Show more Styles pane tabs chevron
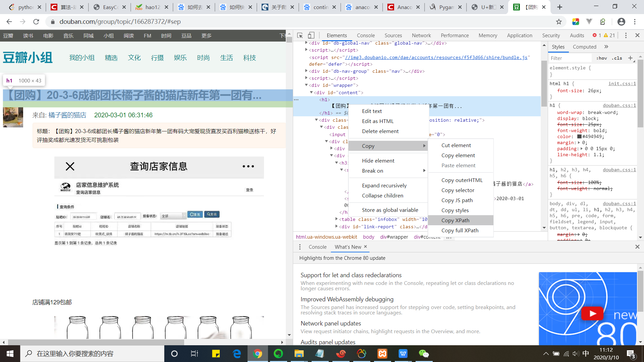The height and width of the screenshot is (362, 644). pos(606,47)
